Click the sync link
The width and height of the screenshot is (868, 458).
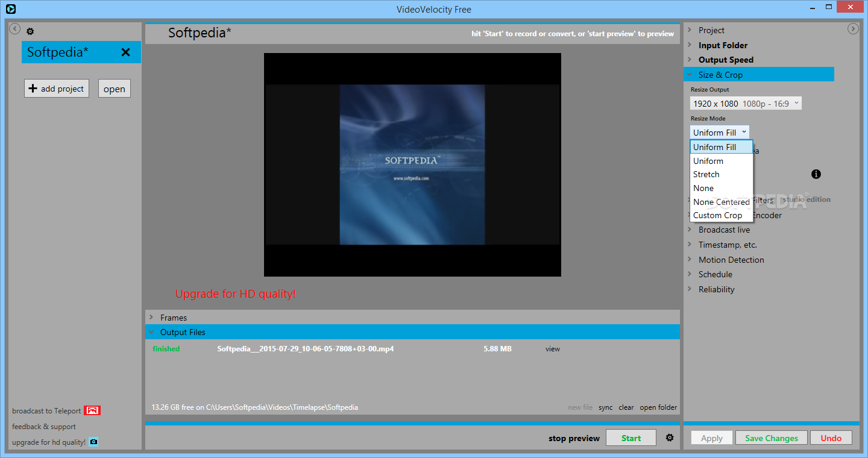(x=605, y=407)
